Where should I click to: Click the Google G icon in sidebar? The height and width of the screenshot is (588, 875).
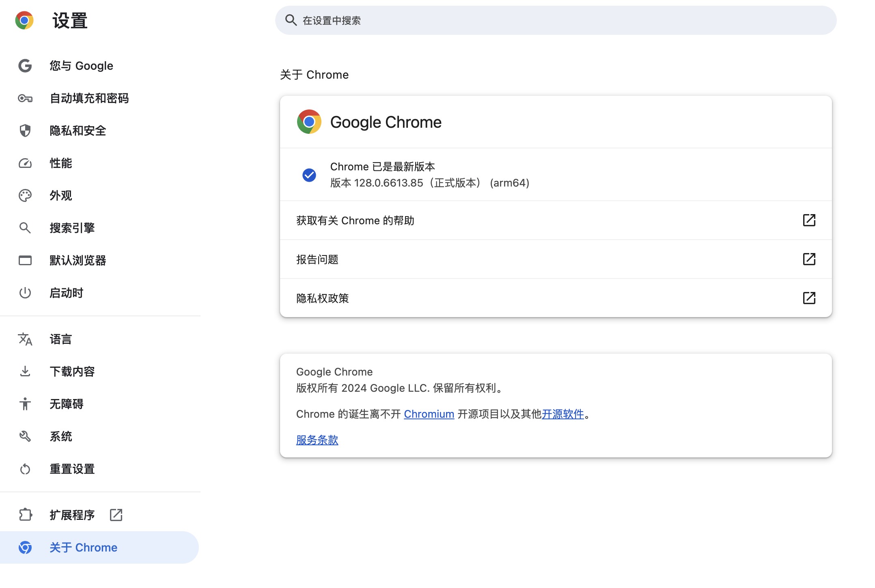tap(25, 66)
